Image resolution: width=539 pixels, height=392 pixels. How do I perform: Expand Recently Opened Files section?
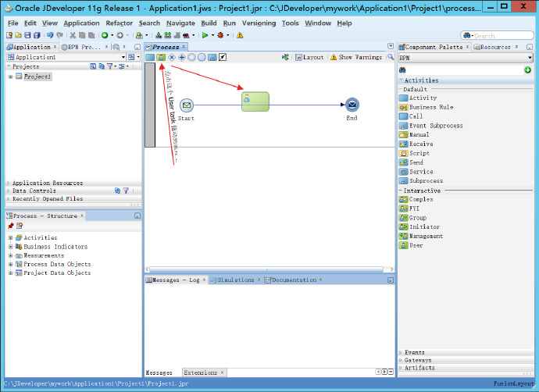coord(9,198)
